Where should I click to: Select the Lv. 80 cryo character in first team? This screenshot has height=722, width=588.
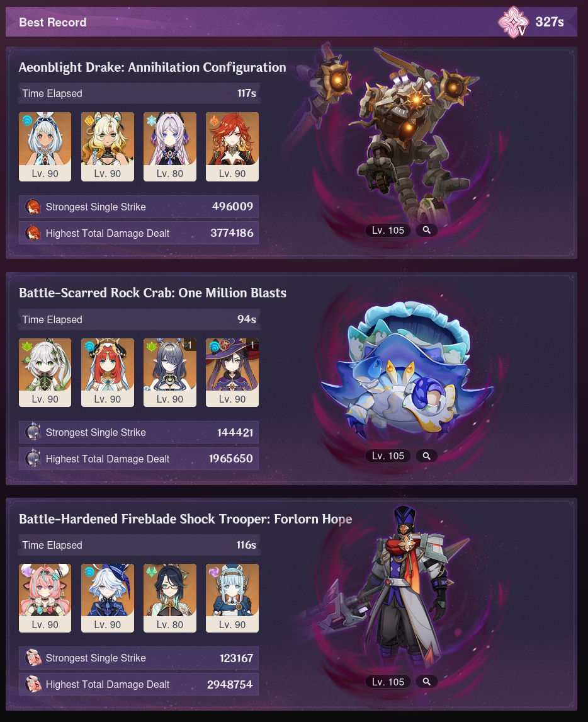170,146
